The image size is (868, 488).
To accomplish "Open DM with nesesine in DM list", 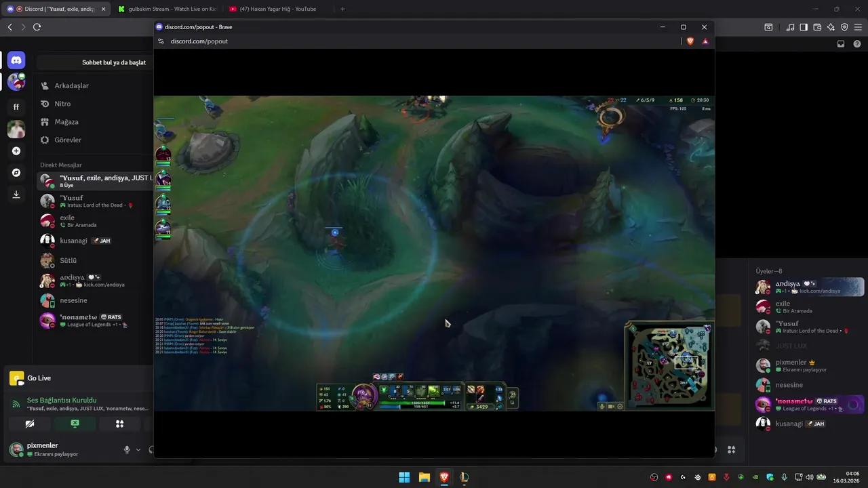I will click(95, 300).
